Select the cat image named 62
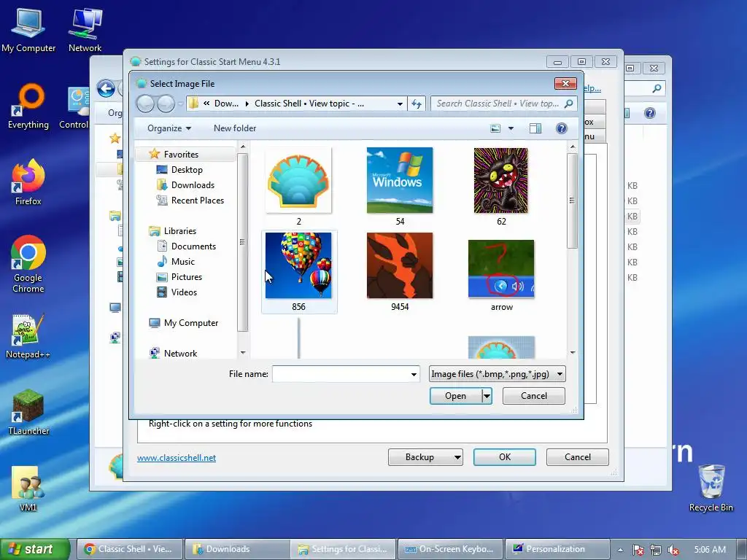Screen dimensions: 747x560 [501, 187]
